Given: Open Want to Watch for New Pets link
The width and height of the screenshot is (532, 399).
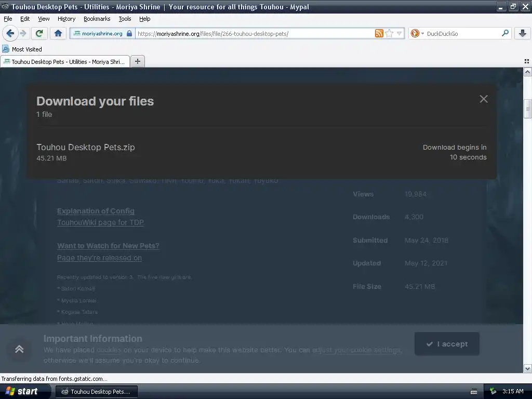Looking at the screenshot, I should pyautogui.click(x=108, y=246).
